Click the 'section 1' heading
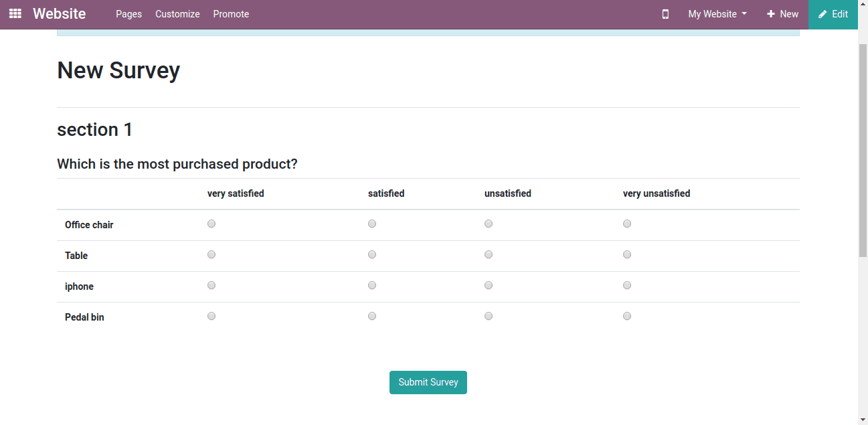Image resolution: width=868 pixels, height=425 pixels. coord(94,130)
